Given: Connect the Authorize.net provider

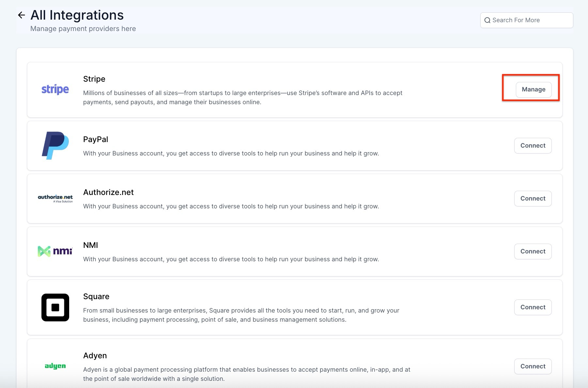Looking at the screenshot, I should [533, 199].
